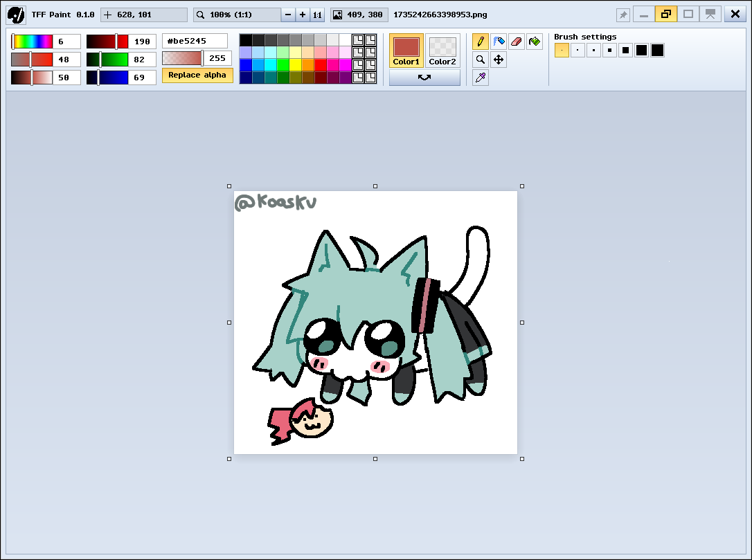Viewport: 752px width, 560px height.
Task: Click the pin window icon
Action: [x=623, y=15]
